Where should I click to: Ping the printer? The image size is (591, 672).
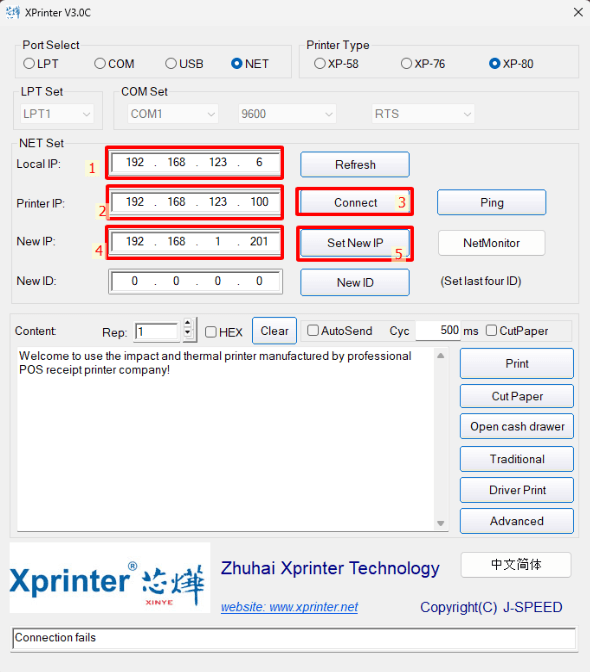point(492,202)
